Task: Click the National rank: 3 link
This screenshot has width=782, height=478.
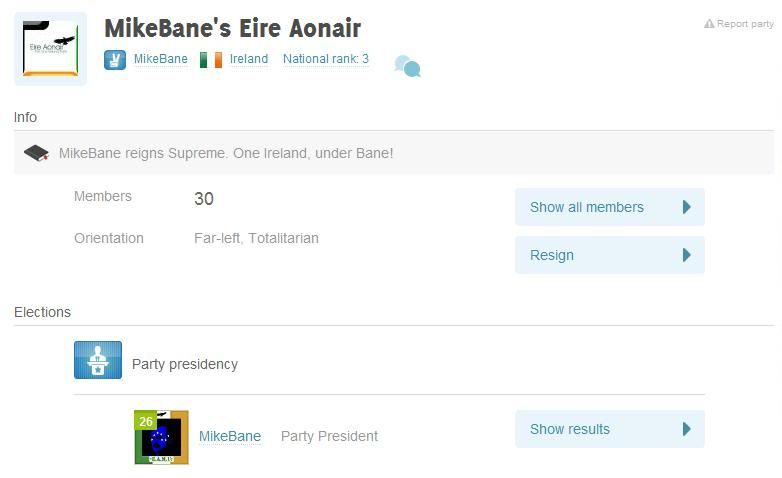Action: 326,59
